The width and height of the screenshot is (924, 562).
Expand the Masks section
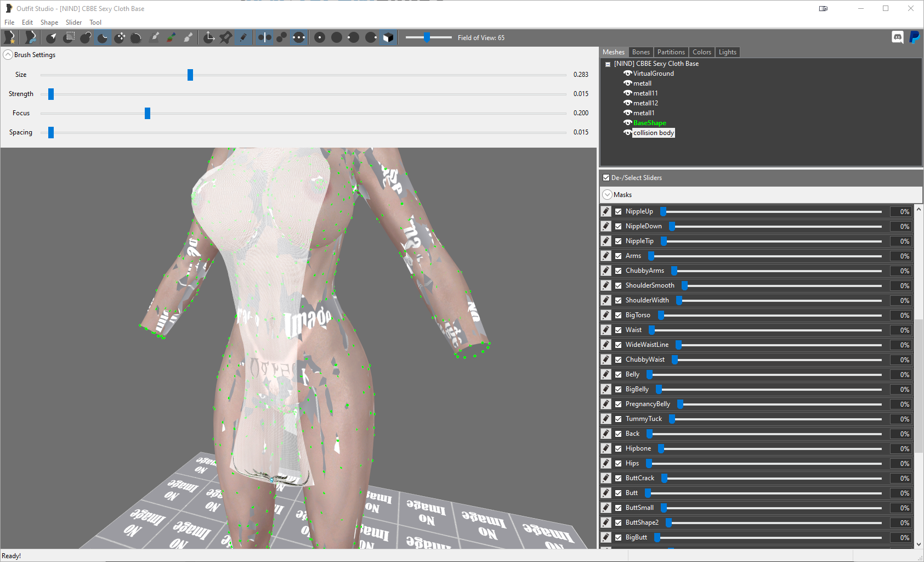(607, 195)
